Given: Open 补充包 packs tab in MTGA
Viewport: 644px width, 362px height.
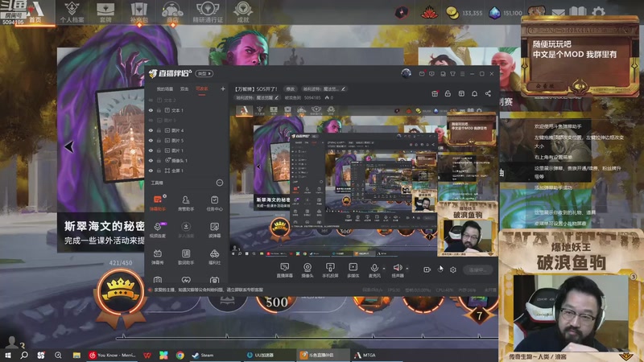Looking at the screenshot, I should pos(138,12).
